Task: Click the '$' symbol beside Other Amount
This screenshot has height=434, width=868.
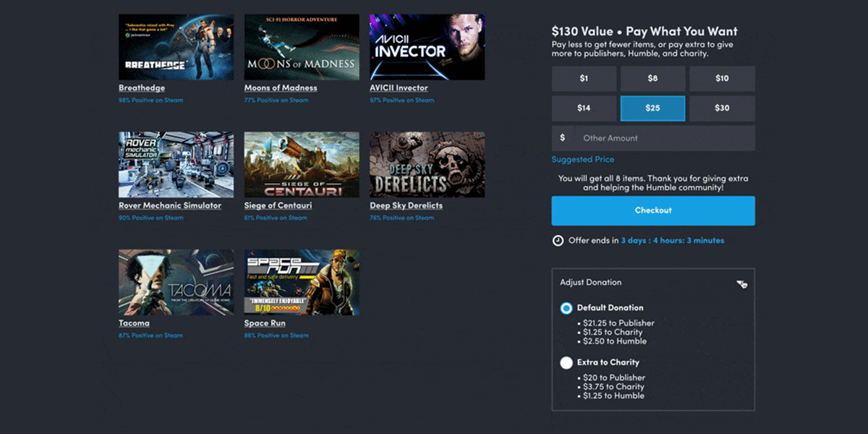Action: click(563, 138)
